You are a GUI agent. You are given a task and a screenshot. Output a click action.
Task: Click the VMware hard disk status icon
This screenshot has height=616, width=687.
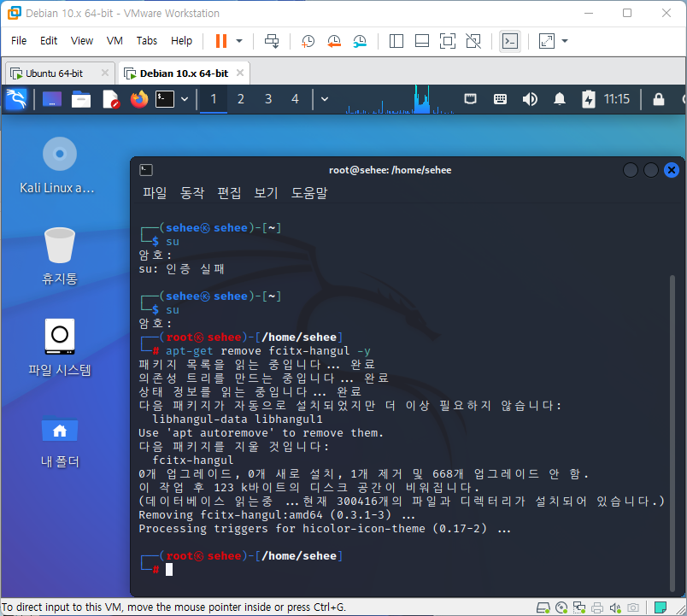543,607
